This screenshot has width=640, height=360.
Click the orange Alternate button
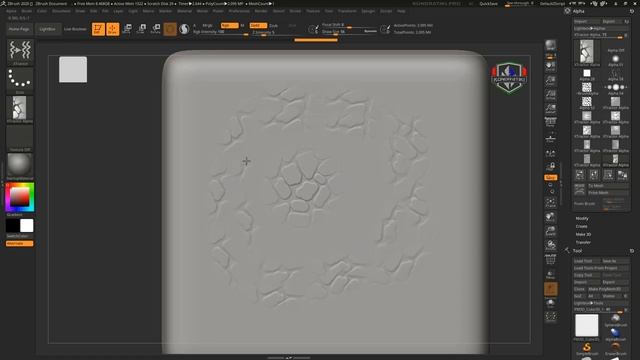pos(20,244)
